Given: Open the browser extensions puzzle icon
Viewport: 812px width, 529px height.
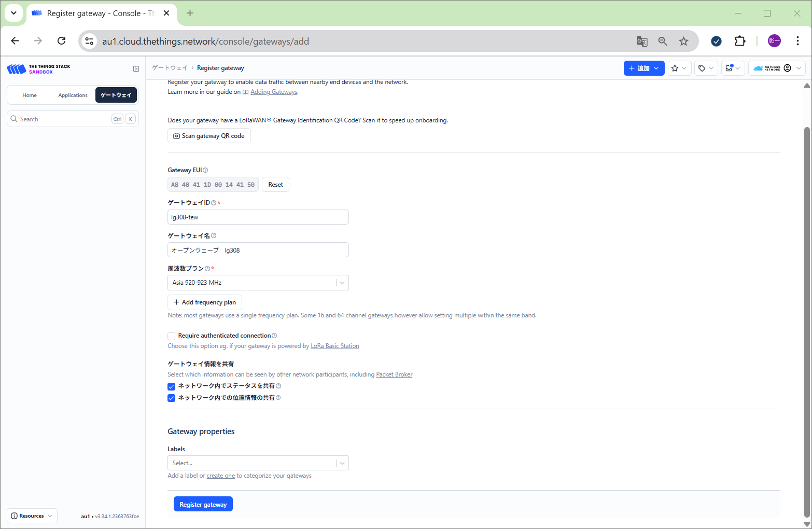Looking at the screenshot, I should (x=740, y=41).
